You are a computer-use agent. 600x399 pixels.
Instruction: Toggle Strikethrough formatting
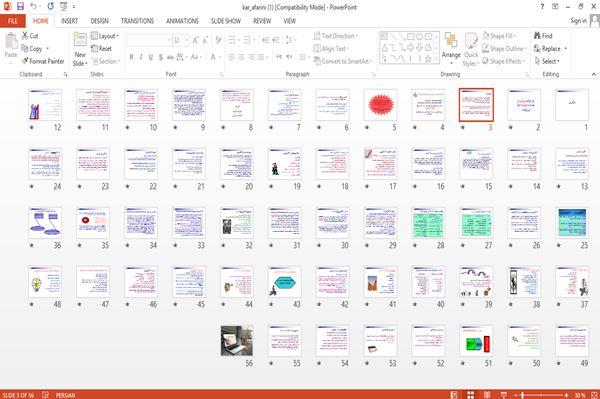170,57
